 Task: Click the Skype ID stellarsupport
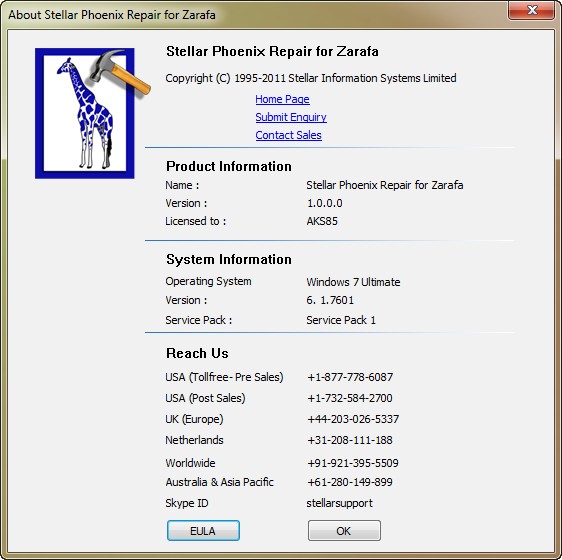click(x=339, y=503)
